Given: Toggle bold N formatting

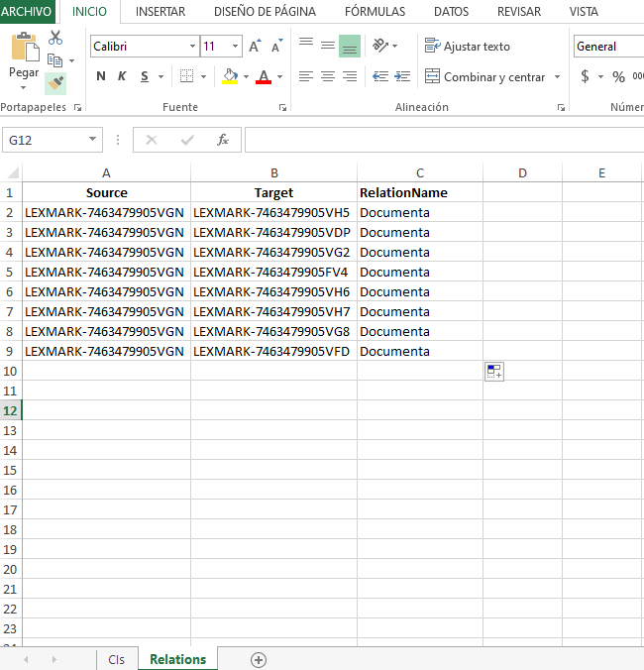Looking at the screenshot, I should 101,76.
